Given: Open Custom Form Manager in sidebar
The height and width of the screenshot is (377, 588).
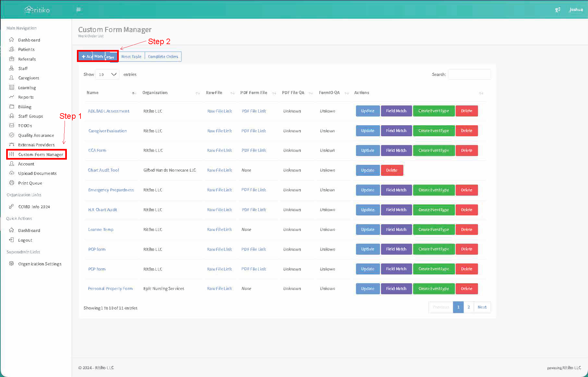Looking at the screenshot, I should point(41,155).
